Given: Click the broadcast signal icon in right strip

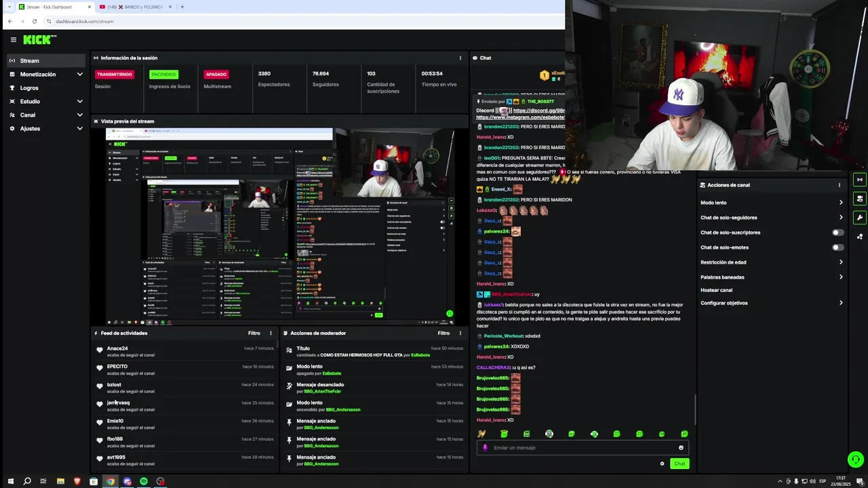Looking at the screenshot, I should click(x=860, y=180).
